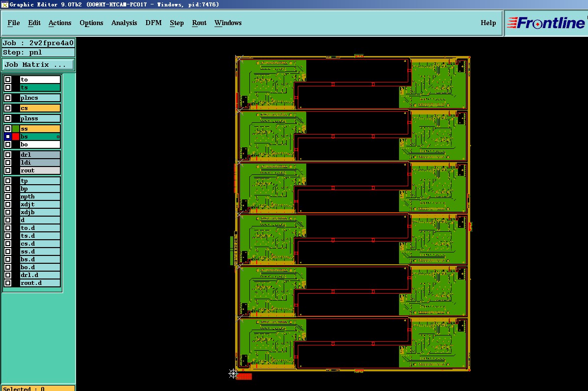
Task: Select the rout layer name
Action: click(40, 170)
